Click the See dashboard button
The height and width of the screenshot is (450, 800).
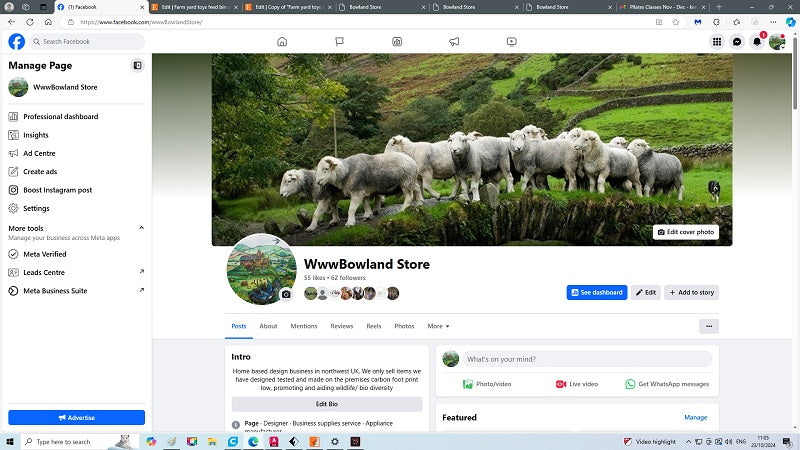(x=596, y=292)
